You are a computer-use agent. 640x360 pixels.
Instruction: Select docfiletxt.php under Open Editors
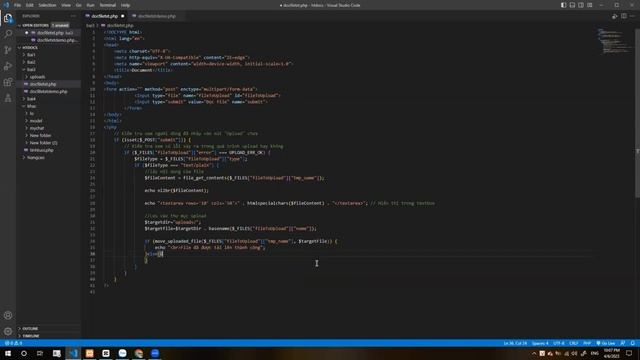(x=49, y=33)
